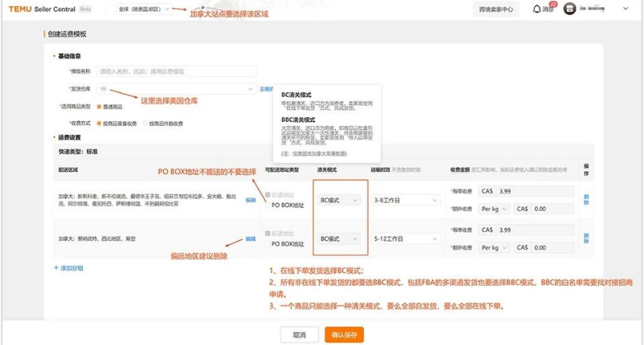The height and width of the screenshot is (345, 644).
Task: Click the 每单收费 3.99 field in the first row
Action: point(535,191)
